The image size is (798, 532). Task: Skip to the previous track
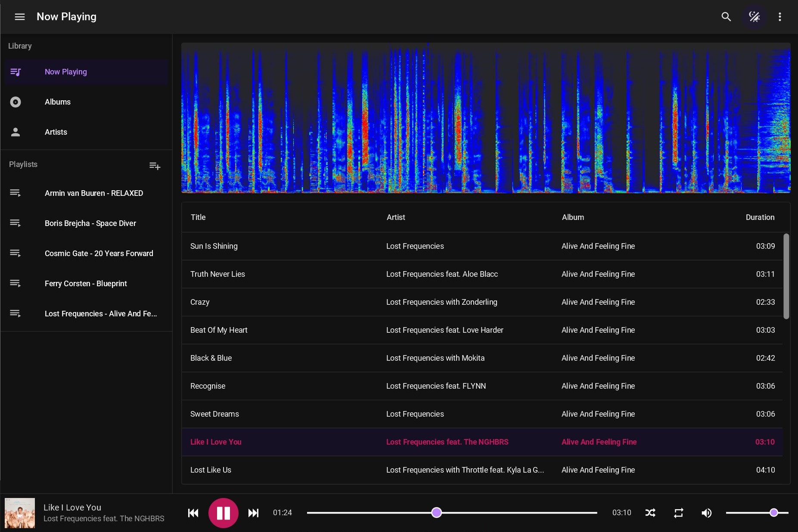pyautogui.click(x=193, y=513)
